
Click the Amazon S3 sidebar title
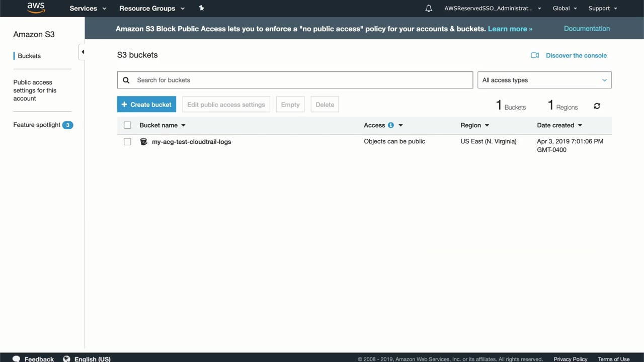(x=34, y=34)
